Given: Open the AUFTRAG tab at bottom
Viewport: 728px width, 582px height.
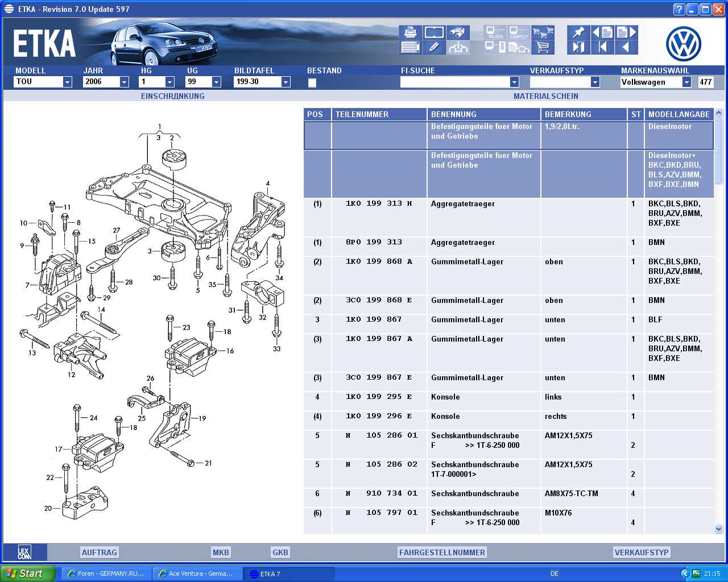Looking at the screenshot, I should pyautogui.click(x=99, y=552).
